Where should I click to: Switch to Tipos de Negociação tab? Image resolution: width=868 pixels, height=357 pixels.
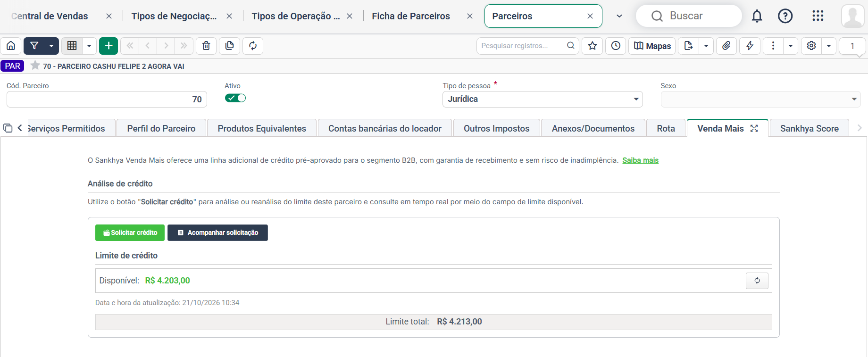[x=174, y=16]
